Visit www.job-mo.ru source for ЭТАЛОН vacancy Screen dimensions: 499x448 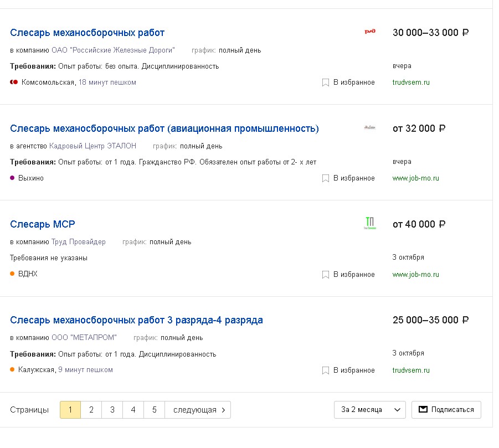click(x=415, y=178)
